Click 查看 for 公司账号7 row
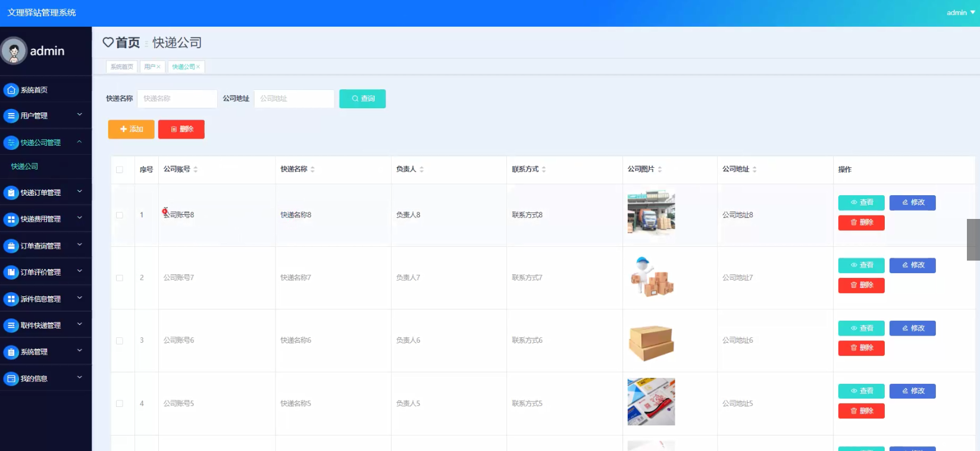Viewport: 980px width, 451px height. pyautogui.click(x=861, y=265)
